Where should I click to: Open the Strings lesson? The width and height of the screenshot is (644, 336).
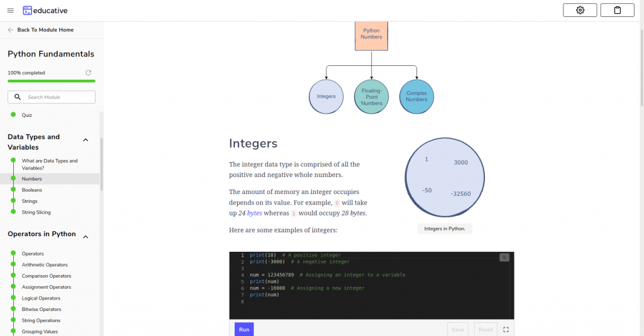[30, 201]
